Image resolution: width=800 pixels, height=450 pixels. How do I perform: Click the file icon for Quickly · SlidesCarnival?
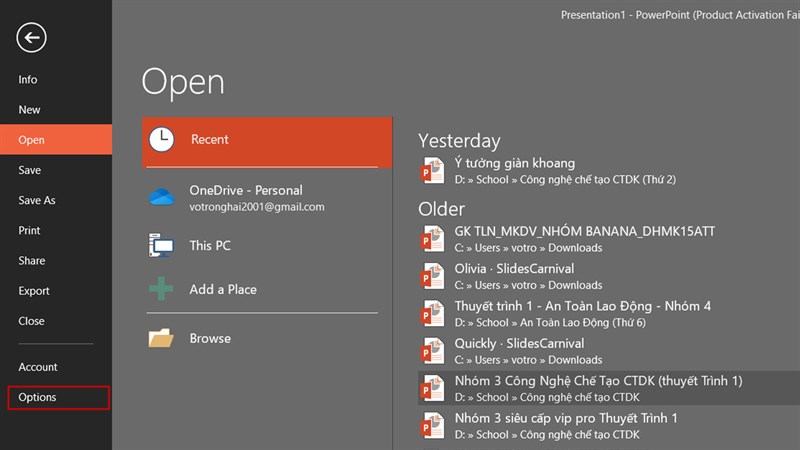click(x=432, y=351)
